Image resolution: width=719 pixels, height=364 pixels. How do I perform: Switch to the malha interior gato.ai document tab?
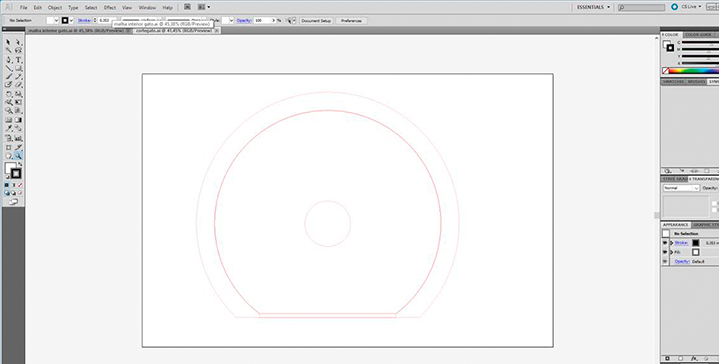pos(77,31)
